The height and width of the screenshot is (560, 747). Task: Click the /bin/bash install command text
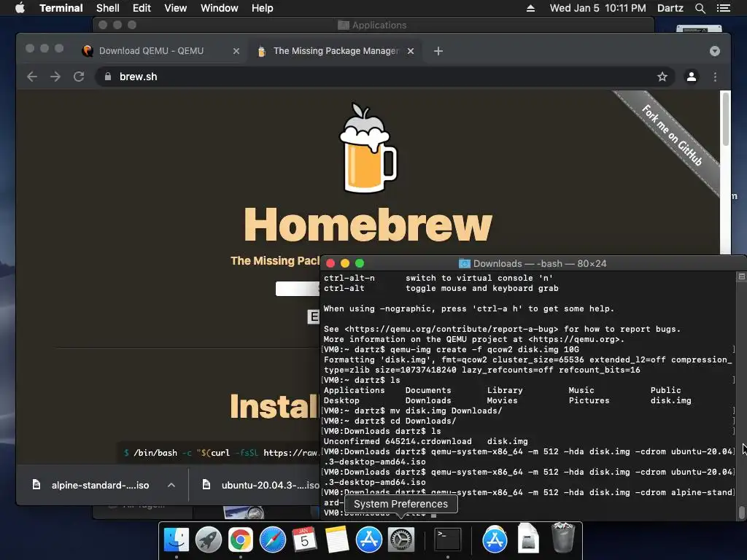pyautogui.click(x=222, y=453)
